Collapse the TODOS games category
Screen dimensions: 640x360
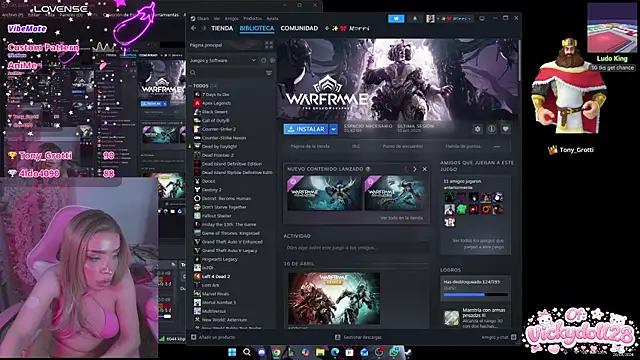tap(190, 86)
